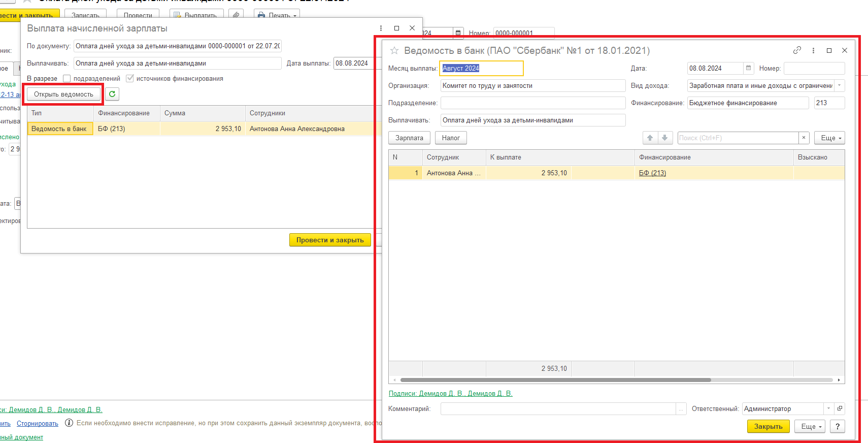This screenshot has height=443, width=868.
Task: Click the Сторнировать link
Action: click(38, 423)
